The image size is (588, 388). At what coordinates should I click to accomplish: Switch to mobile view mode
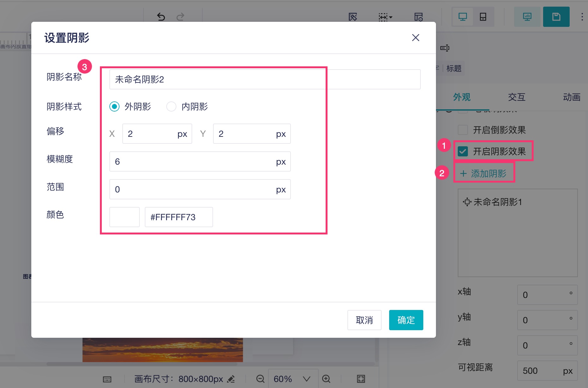483,17
